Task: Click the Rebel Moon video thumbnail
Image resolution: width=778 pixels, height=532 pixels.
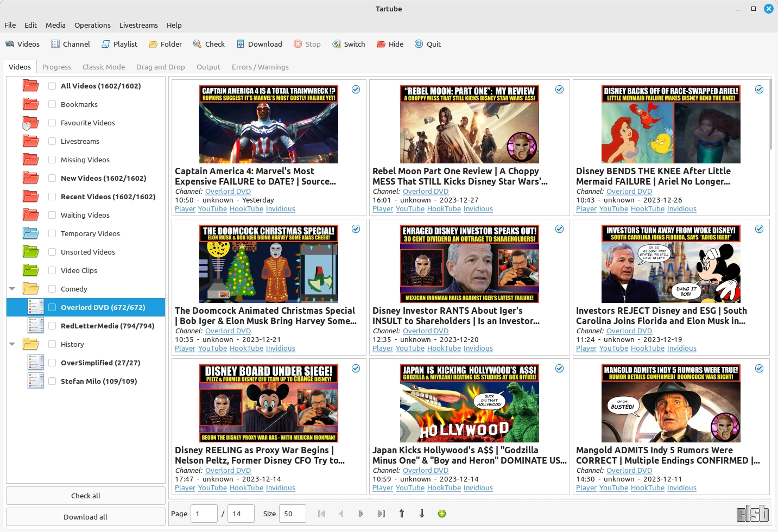Action: 468,124
